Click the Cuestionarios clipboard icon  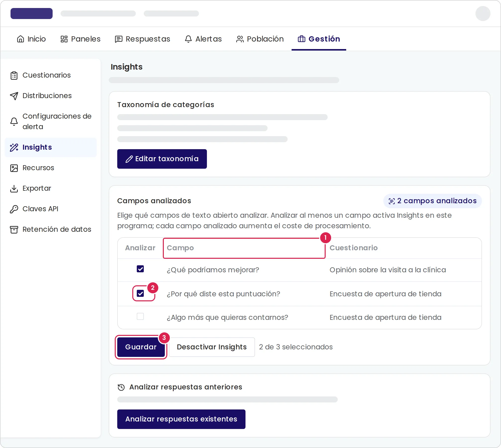click(14, 75)
